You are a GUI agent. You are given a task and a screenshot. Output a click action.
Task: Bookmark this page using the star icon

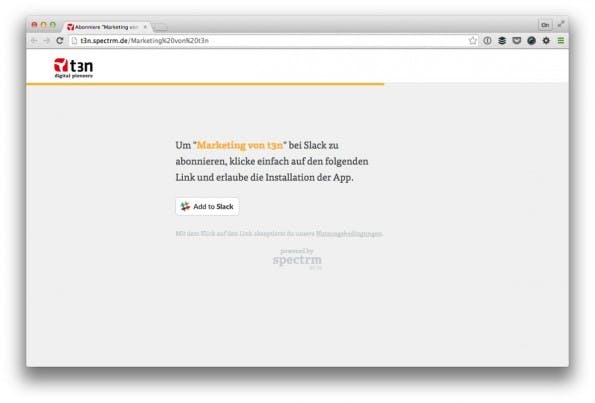coord(472,41)
